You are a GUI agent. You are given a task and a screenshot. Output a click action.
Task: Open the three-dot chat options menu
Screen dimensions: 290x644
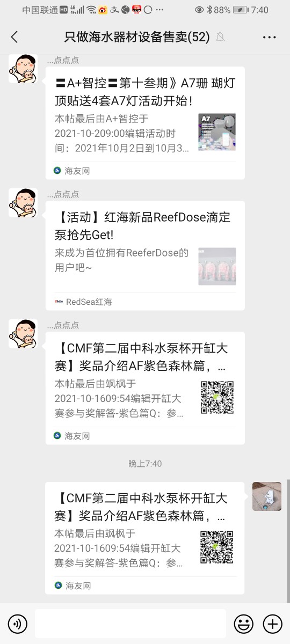click(269, 37)
